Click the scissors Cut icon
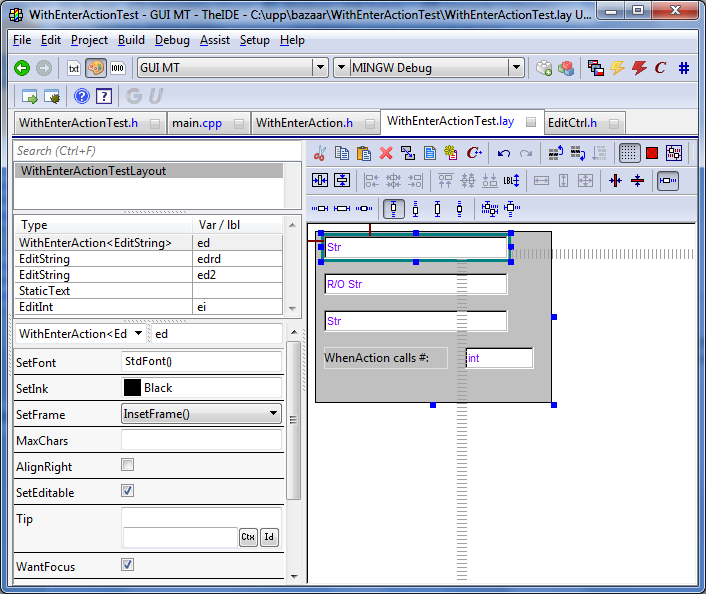706x594 pixels. coord(320,153)
